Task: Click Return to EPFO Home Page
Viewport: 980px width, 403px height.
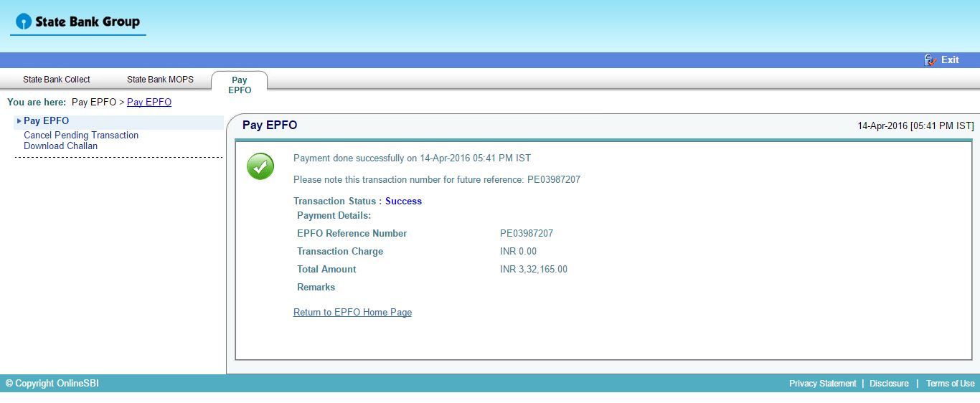Action: click(352, 313)
